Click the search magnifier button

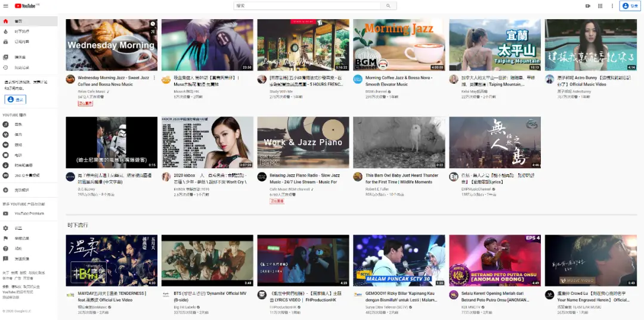(x=388, y=6)
